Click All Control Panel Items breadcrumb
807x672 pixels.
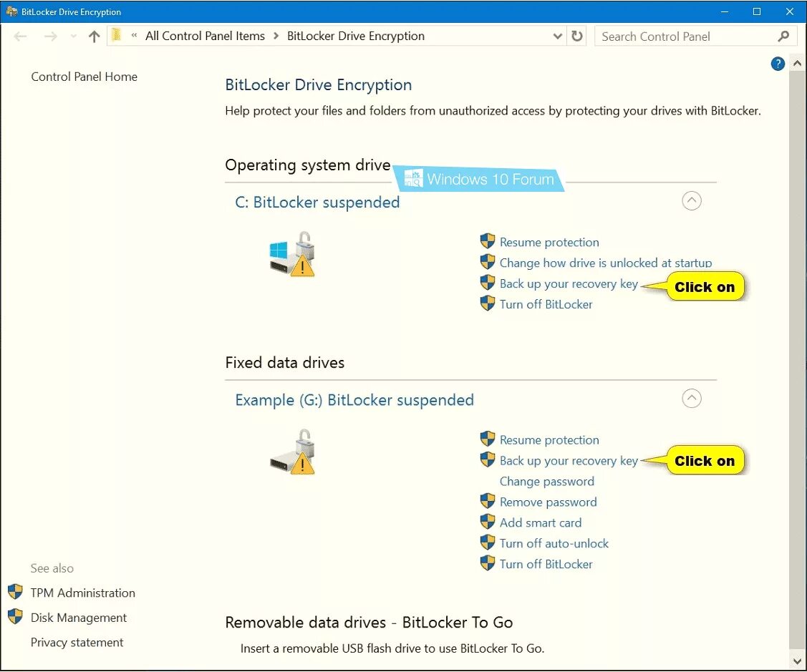(x=205, y=36)
